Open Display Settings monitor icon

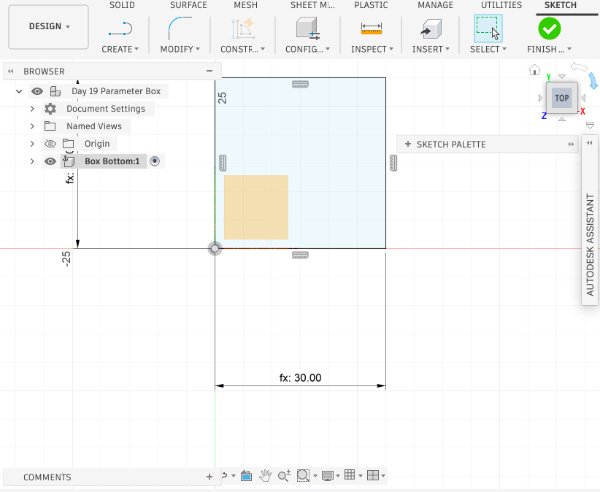click(x=328, y=476)
